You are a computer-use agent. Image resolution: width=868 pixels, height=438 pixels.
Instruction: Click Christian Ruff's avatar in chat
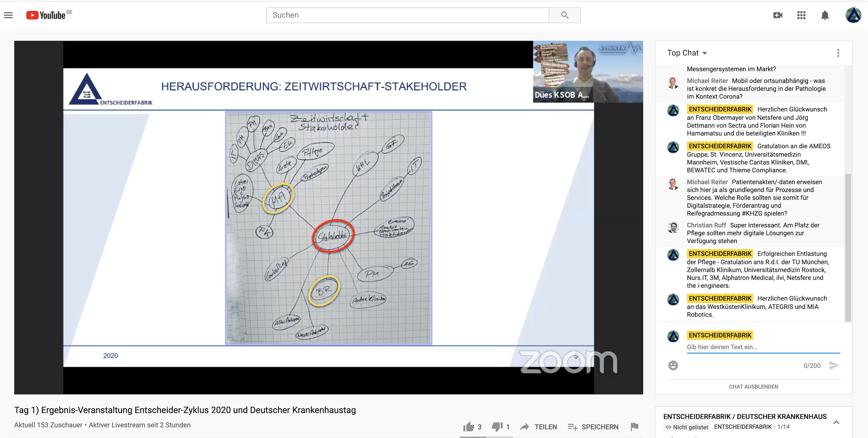point(673,227)
